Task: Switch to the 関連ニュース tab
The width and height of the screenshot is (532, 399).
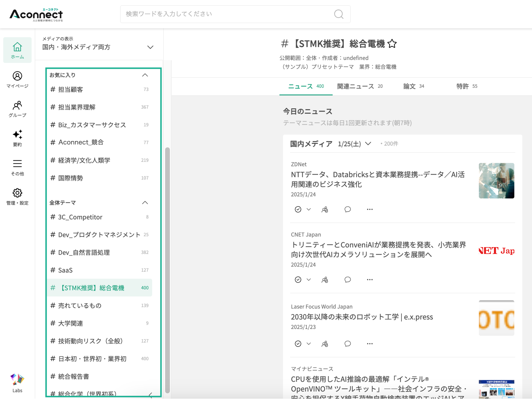Action: [x=360, y=86]
